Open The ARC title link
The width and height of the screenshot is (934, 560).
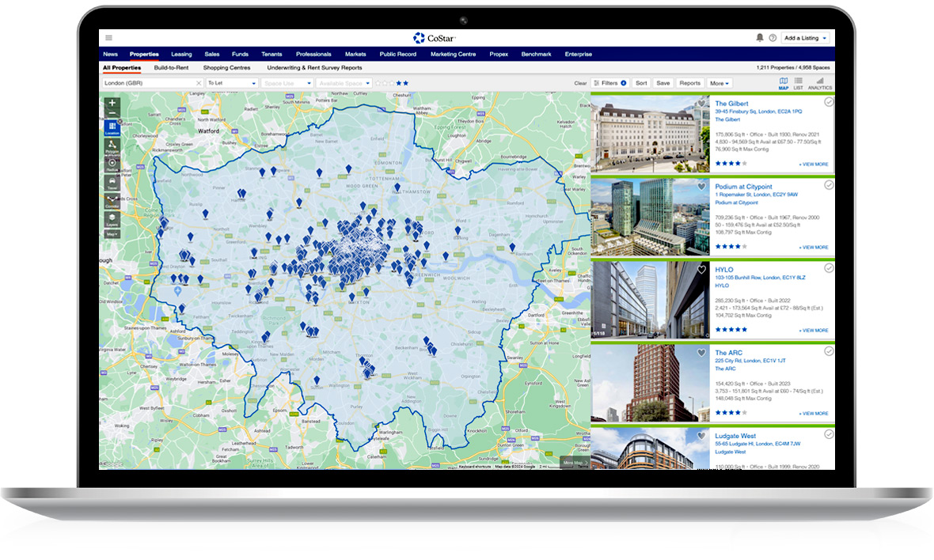[728, 353]
